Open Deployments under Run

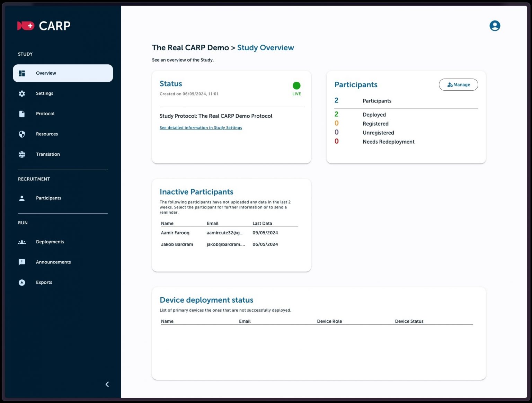click(x=50, y=242)
